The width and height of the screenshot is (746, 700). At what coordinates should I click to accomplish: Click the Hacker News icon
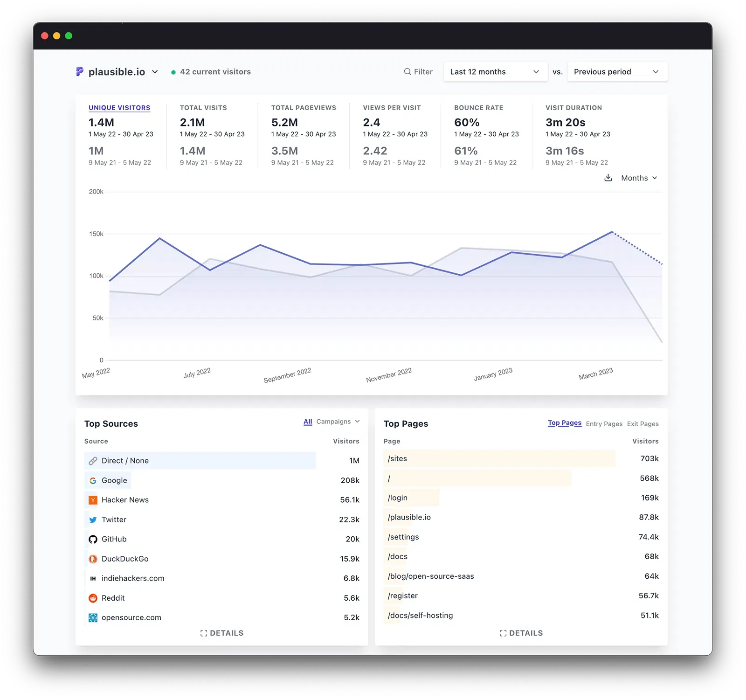[93, 500]
